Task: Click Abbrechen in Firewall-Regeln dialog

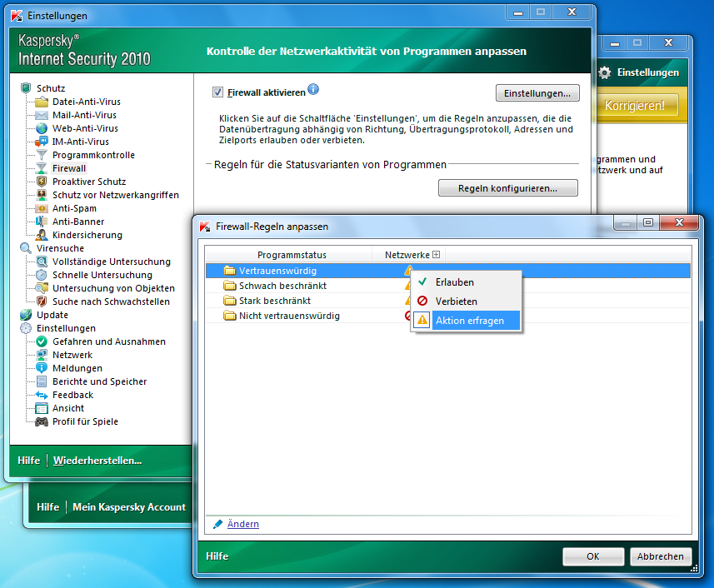Action: 661,556
